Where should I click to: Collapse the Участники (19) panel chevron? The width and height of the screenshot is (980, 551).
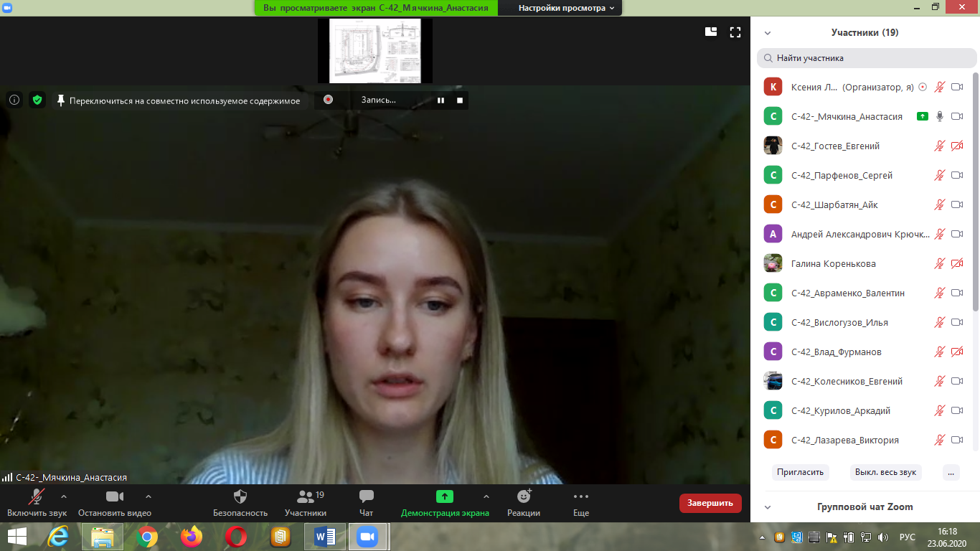(x=768, y=33)
